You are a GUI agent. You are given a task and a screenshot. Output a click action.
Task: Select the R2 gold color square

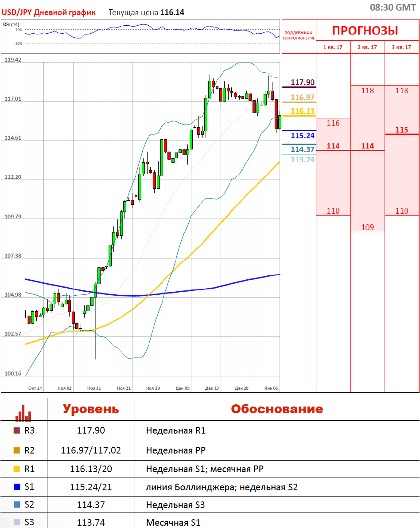click(x=17, y=451)
